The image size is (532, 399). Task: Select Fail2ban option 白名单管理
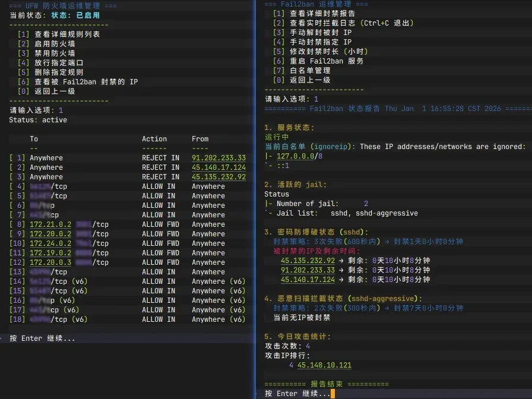coord(310,71)
